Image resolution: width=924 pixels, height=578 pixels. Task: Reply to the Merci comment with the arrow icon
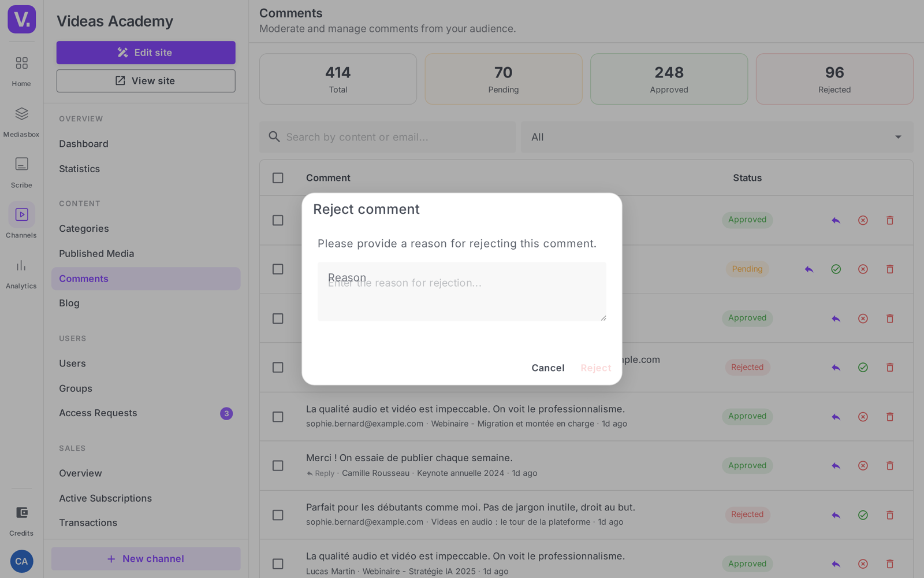[x=836, y=466]
